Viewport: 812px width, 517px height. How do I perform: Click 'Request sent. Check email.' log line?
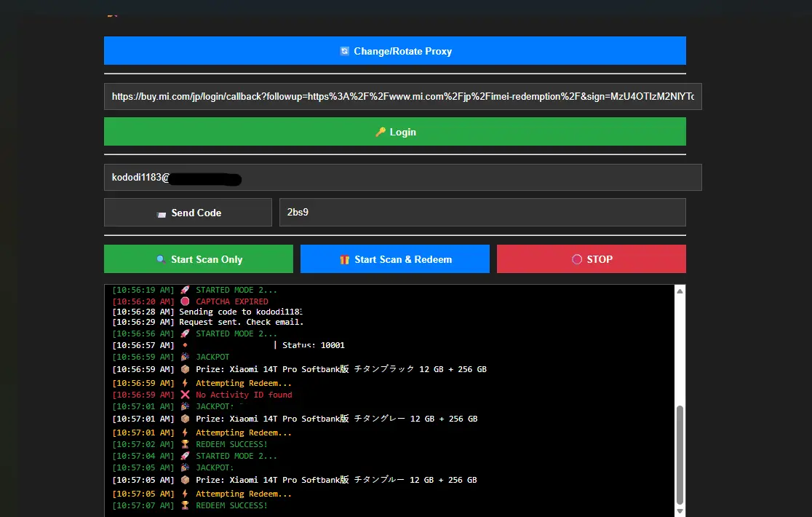(207, 323)
